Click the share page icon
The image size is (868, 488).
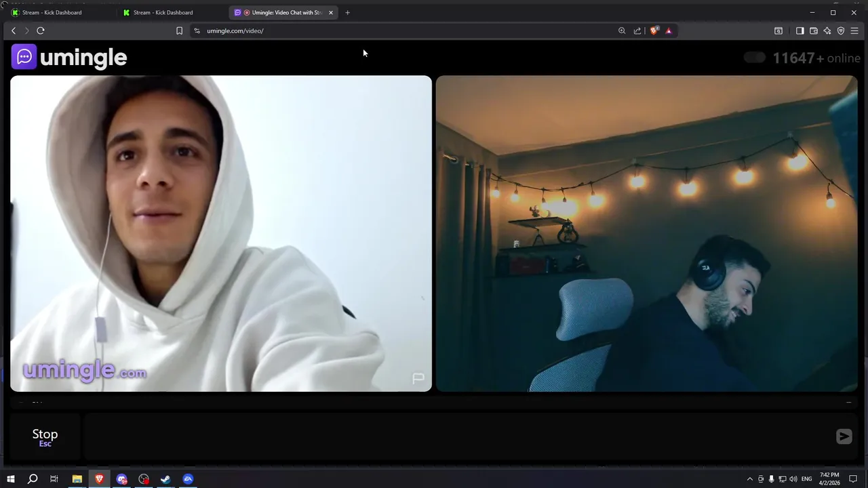tap(637, 30)
